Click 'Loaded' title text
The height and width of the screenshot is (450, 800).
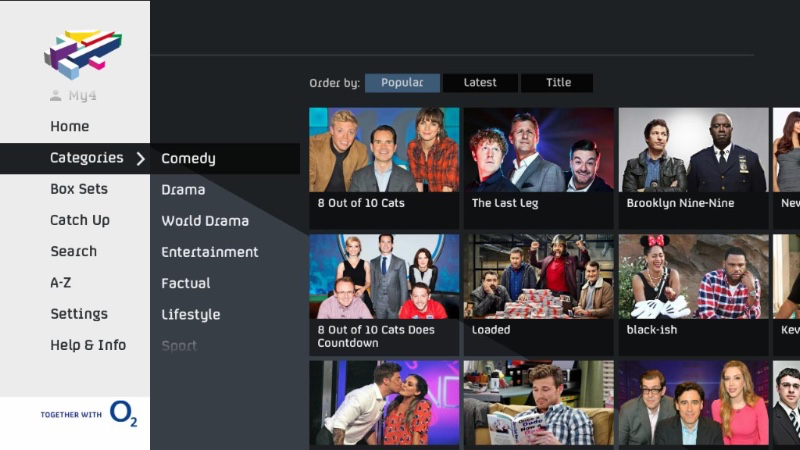(491, 330)
